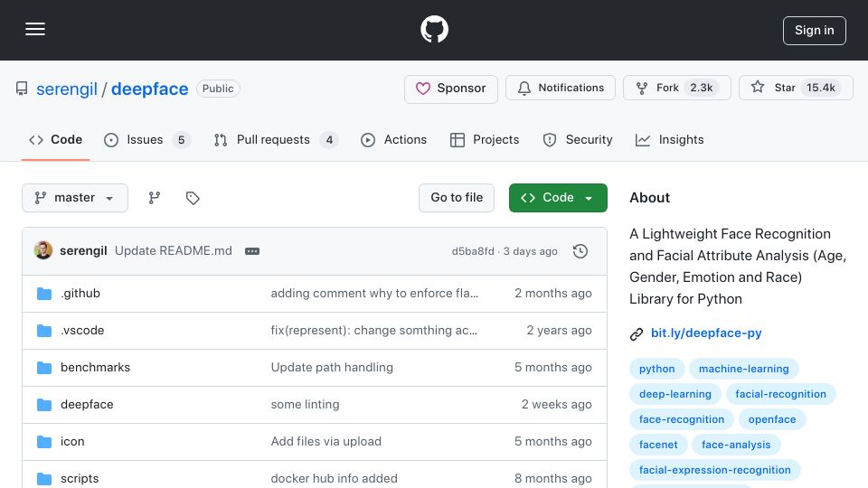The image size is (868, 488).
Task: Open the 'docker hub info added' commit
Action: pos(334,479)
